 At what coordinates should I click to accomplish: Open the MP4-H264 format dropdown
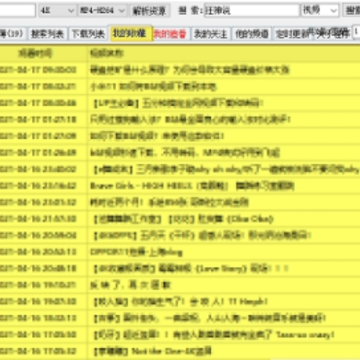click(102, 11)
